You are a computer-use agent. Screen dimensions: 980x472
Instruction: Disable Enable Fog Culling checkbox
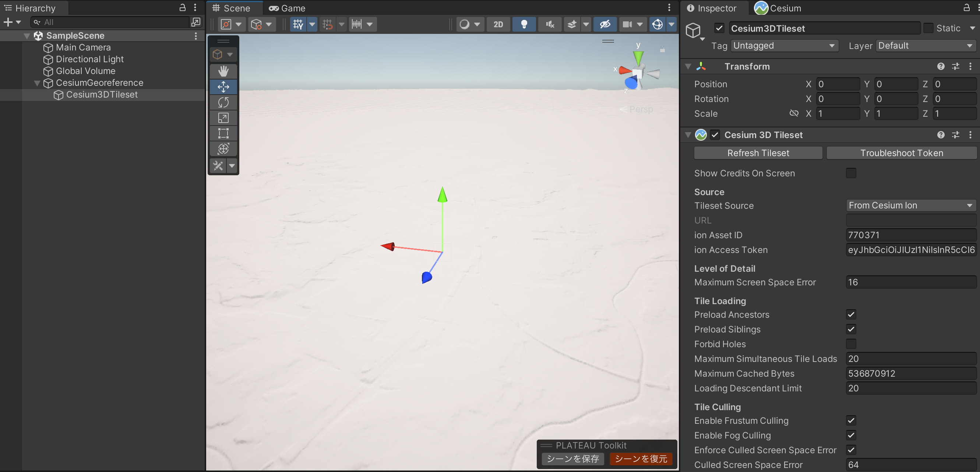[x=851, y=435]
